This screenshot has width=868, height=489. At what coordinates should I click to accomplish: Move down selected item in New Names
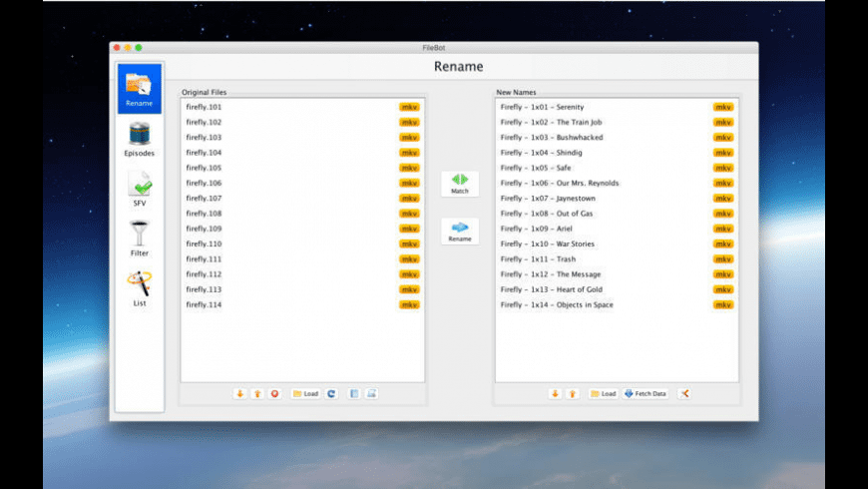[555, 394]
